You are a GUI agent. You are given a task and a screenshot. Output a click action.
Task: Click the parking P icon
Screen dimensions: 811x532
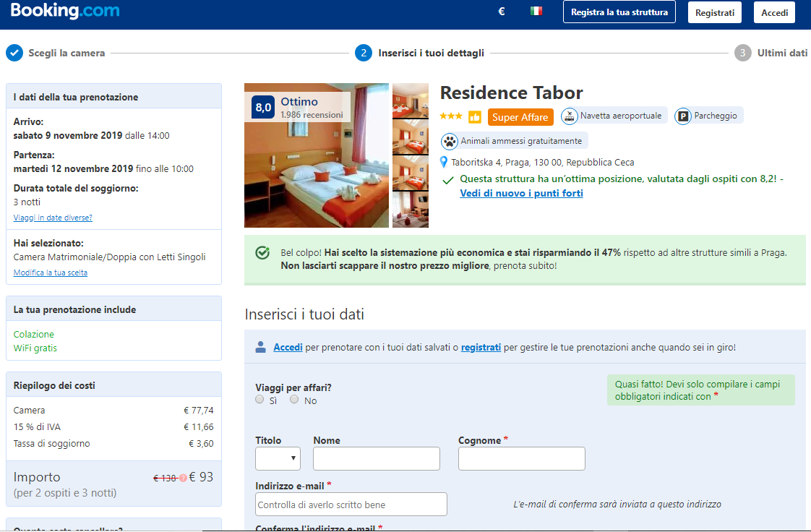pos(683,116)
